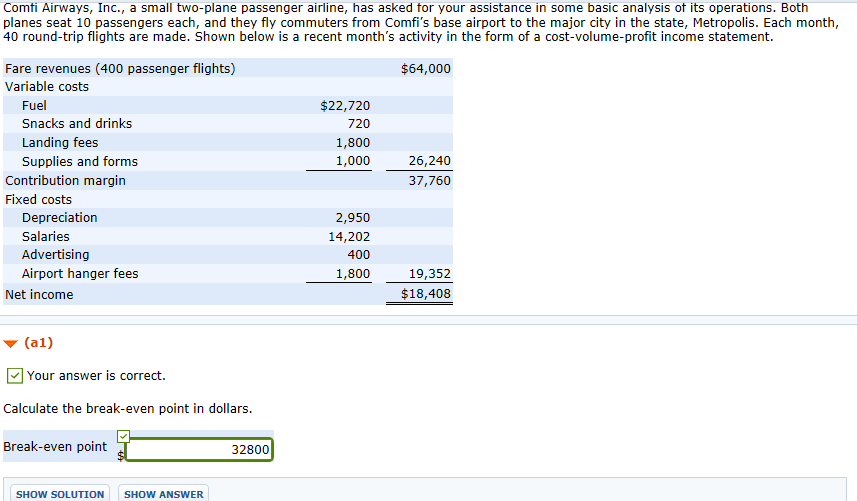Select the Contribution margin label

[x=66, y=181]
